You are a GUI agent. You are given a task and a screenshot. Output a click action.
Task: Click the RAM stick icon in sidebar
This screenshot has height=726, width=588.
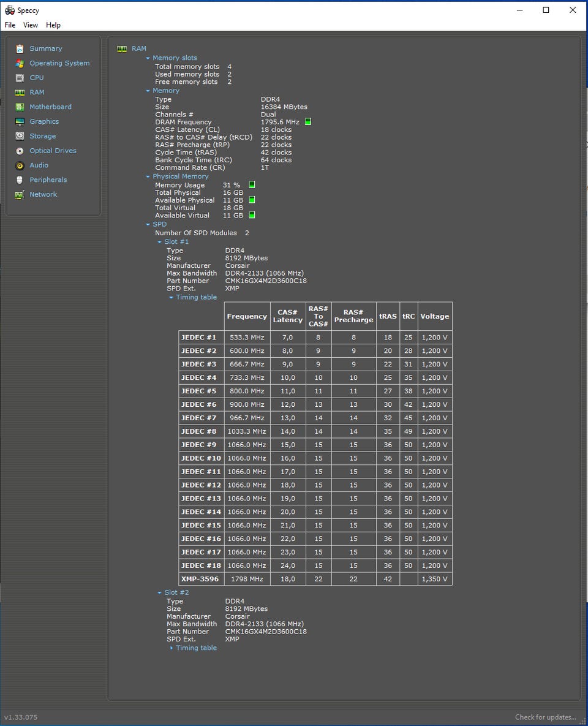click(20, 93)
